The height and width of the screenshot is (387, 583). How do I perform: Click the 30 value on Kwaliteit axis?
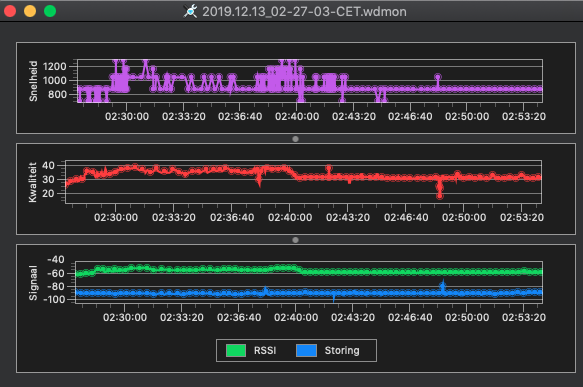tap(48, 180)
